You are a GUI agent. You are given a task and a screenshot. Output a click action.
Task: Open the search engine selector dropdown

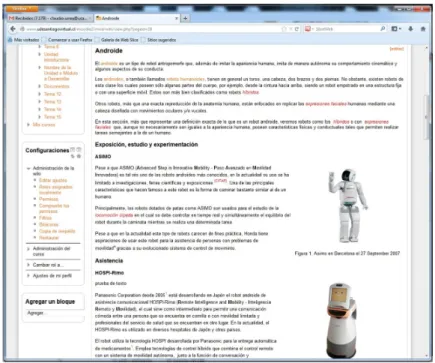click(309, 29)
